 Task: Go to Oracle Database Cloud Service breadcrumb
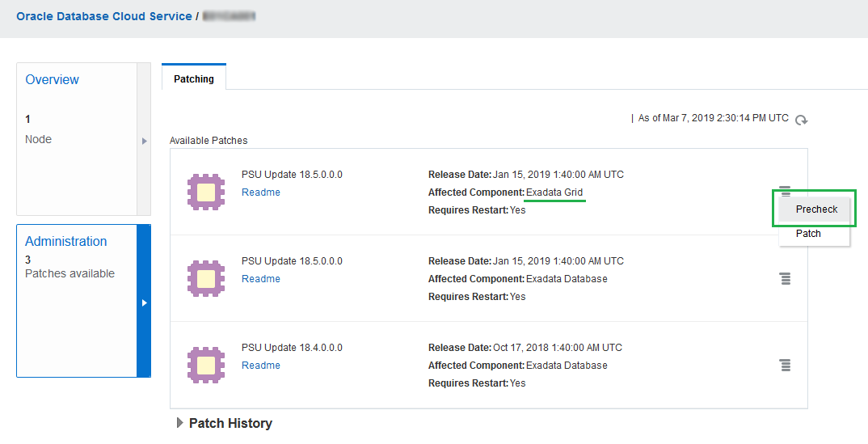104,16
